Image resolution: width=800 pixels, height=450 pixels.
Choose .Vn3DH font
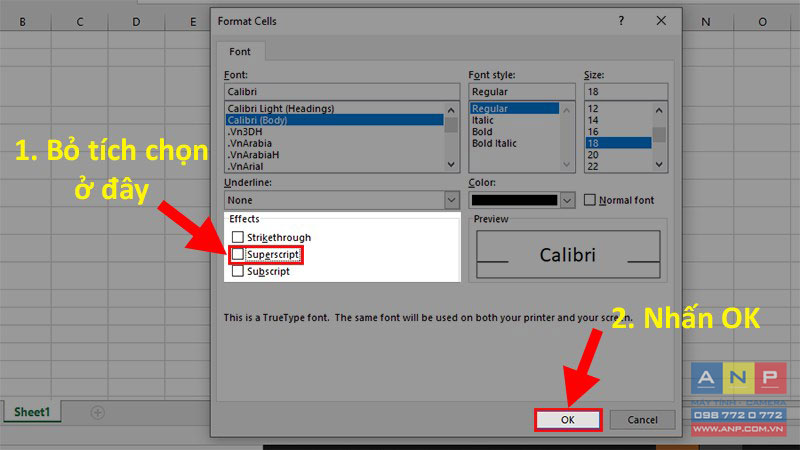(x=334, y=132)
